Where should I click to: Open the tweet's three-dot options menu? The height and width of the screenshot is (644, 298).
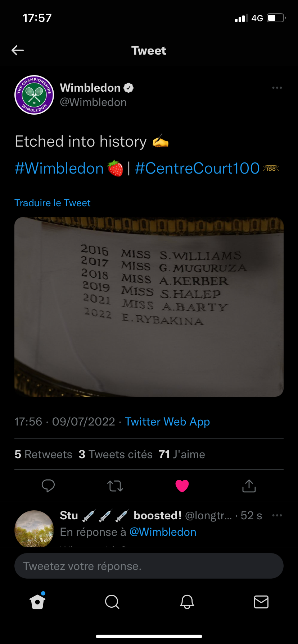(x=277, y=88)
